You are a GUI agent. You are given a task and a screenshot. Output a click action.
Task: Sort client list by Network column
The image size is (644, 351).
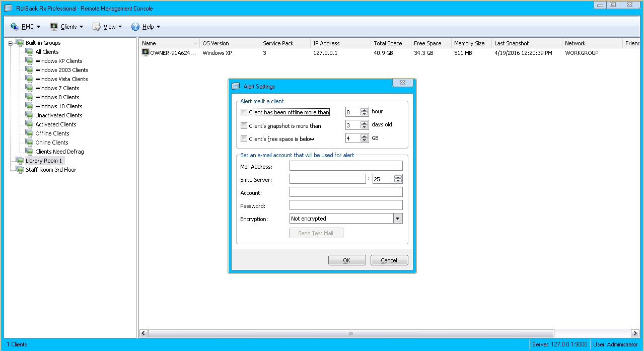[593, 43]
